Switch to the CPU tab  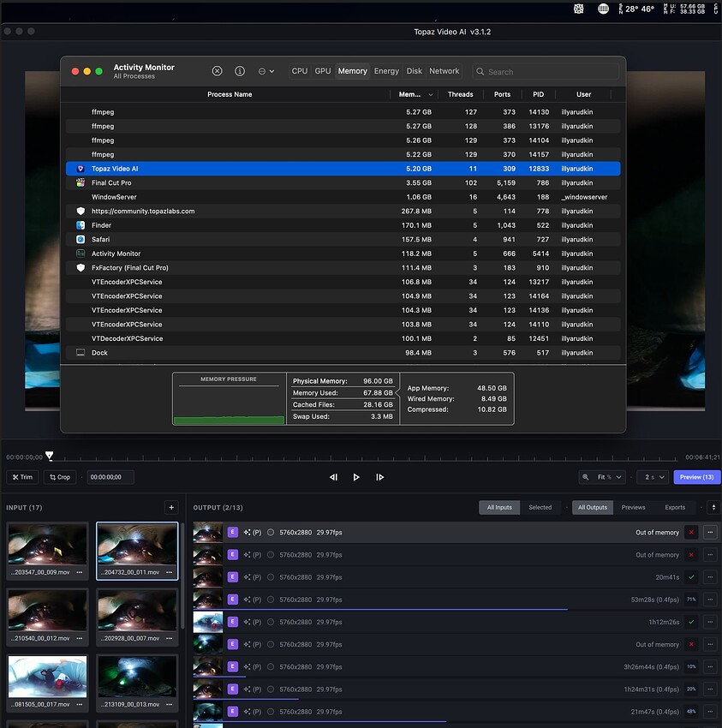(x=300, y=71)
